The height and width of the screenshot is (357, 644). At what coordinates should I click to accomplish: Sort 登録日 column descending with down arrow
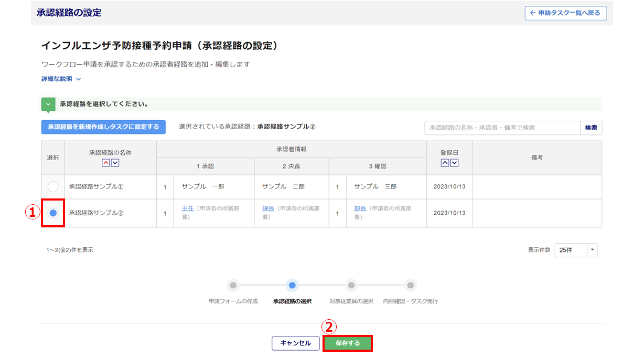coord(454,163)
